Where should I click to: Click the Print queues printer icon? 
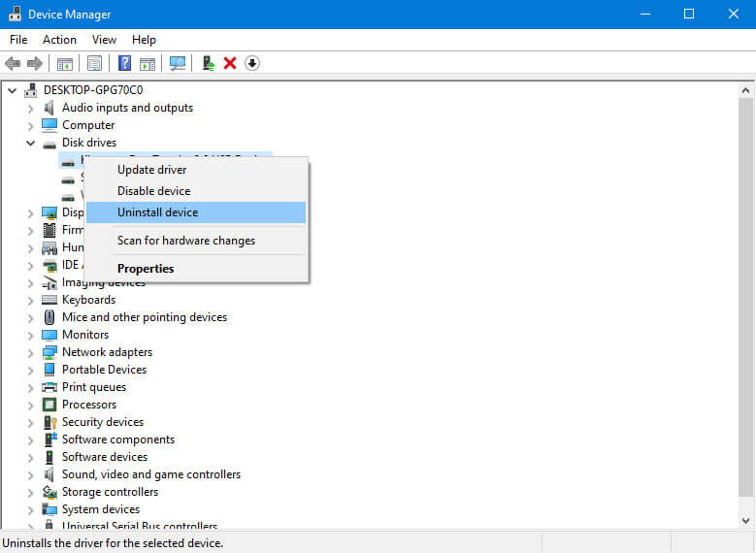click(x=49, y=387)
